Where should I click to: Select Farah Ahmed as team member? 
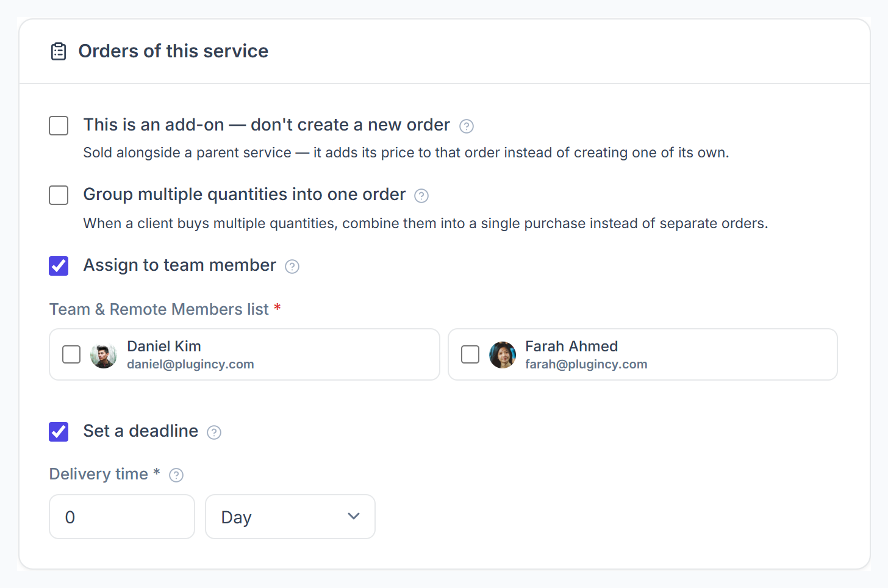click(470, 354)
